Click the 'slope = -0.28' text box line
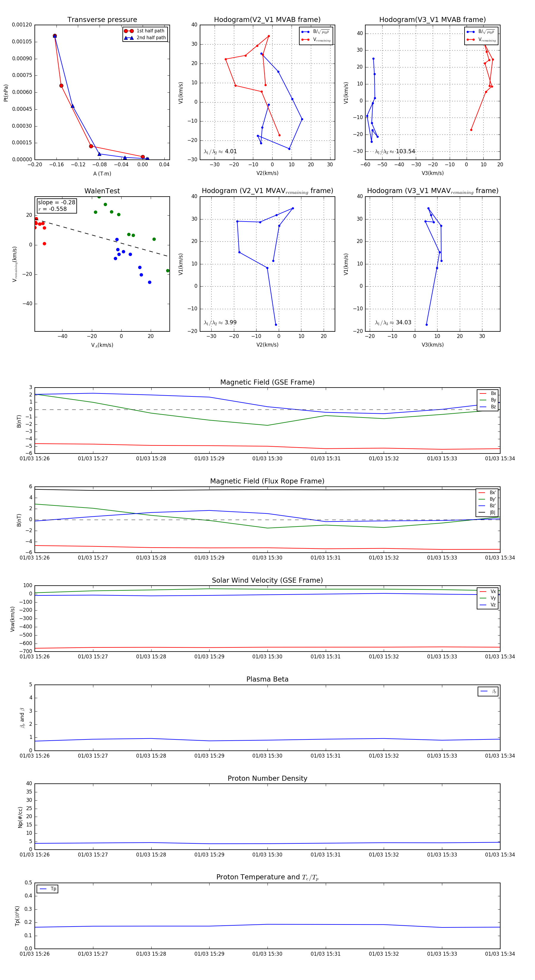The height and width of the screenshot is (980, 535). 56,203
